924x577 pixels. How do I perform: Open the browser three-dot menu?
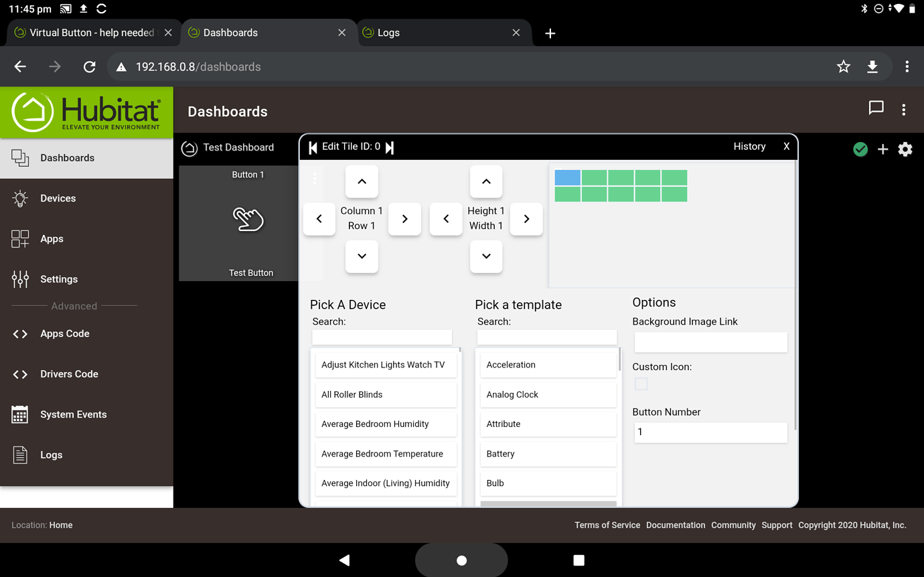(907, 67)
